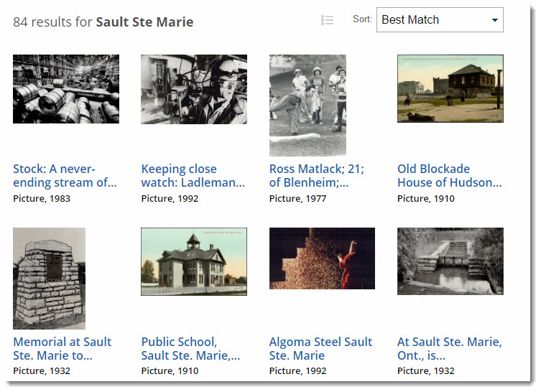Click the '84 results for Sault Ste Marie' heading
Image resolution: width=541 pixels, height=392 pixels.
pyautogui.click(x=103, y=22)
